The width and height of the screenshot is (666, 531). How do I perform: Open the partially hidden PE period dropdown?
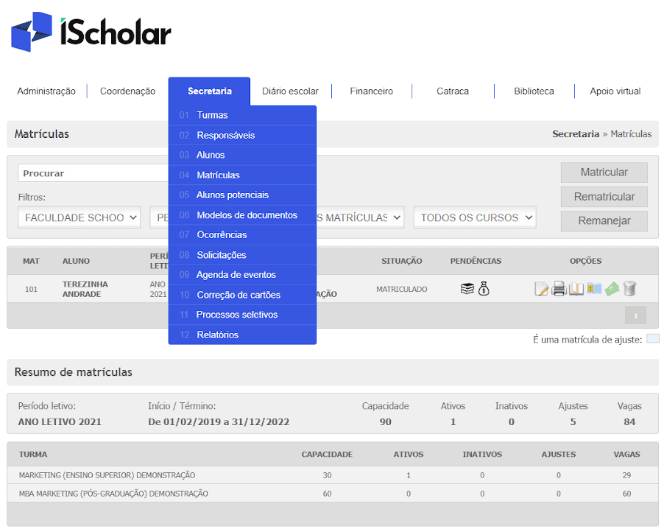coord(159,217)
